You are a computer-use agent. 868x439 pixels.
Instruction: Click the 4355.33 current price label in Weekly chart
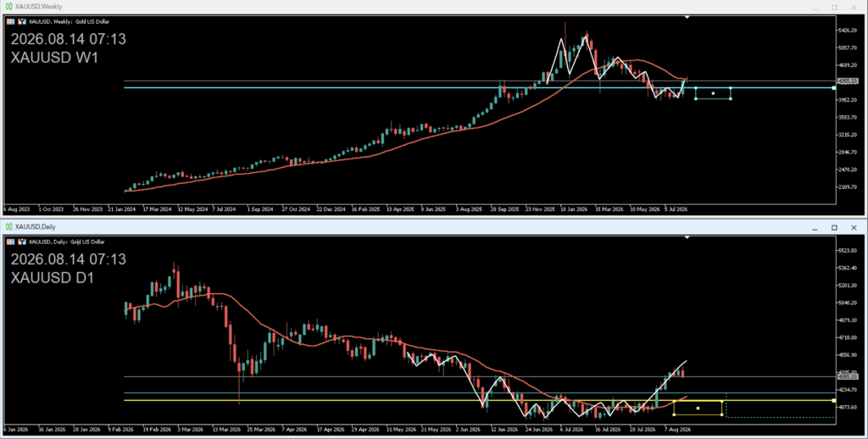(x=848, y=81)
